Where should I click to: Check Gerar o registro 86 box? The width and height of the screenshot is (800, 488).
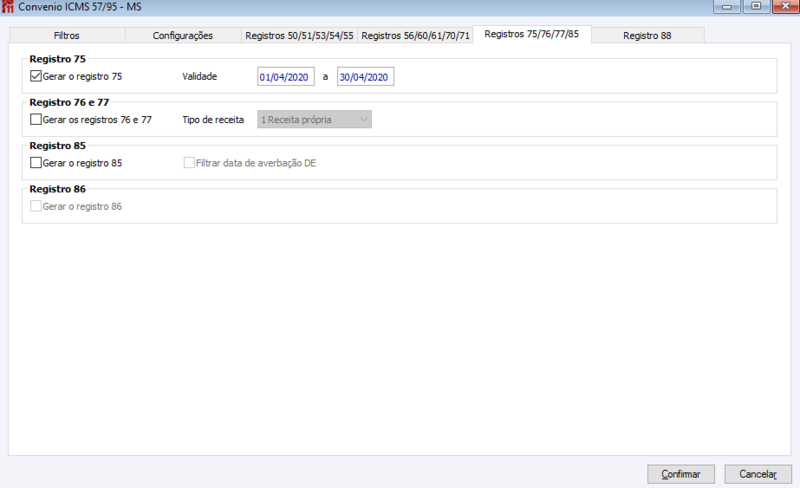tap(36, 206)
